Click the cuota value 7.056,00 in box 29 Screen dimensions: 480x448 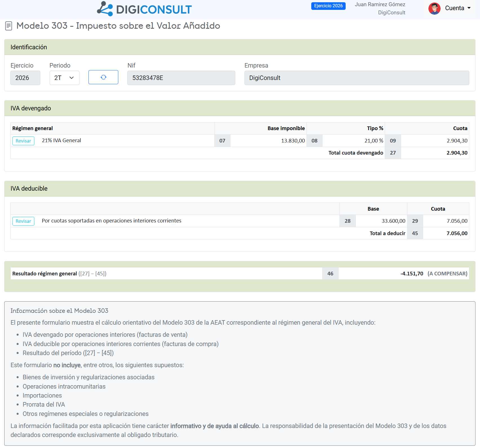pyautogui.click(x=457, y=221)
